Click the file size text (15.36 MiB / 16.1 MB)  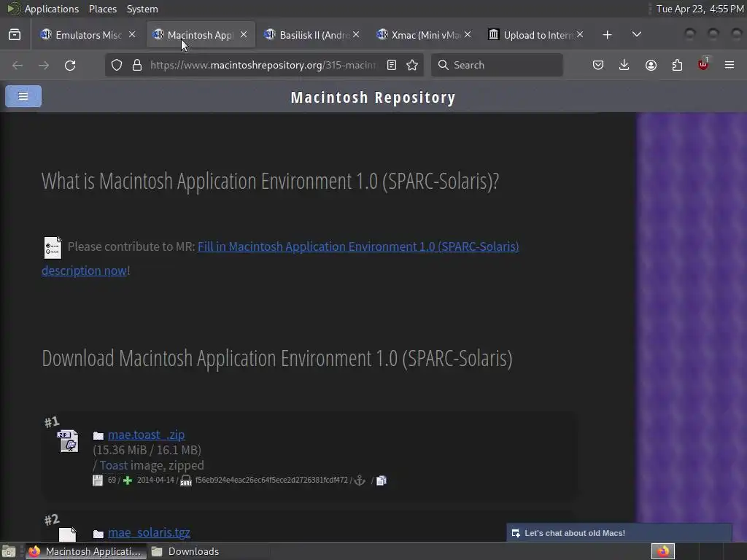147,450
